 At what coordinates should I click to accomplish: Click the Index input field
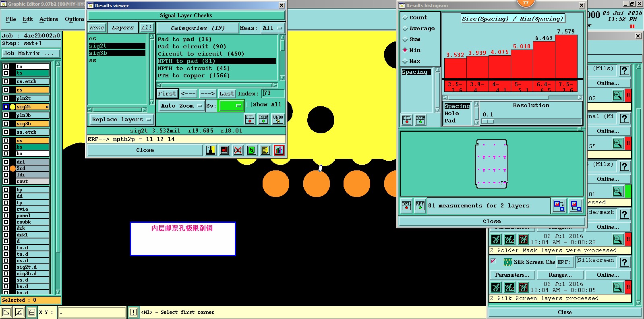[x=273, y=93]
